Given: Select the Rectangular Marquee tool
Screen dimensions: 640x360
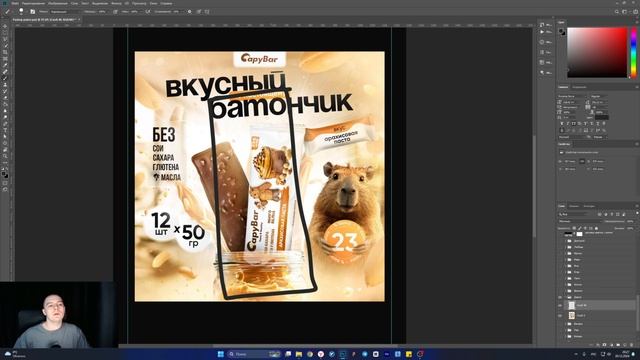Looking at the screenshot, I should tap(5, 33).
